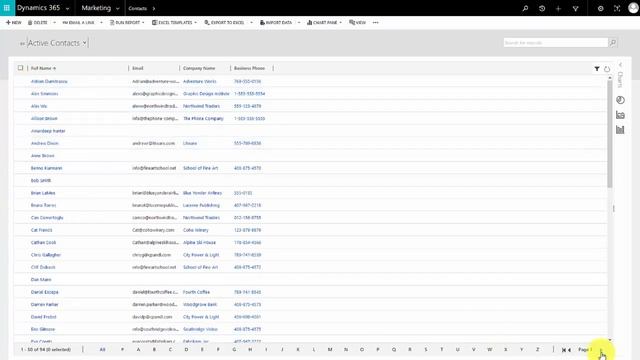Click the icon beside the settings gear
640x360 pixels.
[x=617, y=8]
